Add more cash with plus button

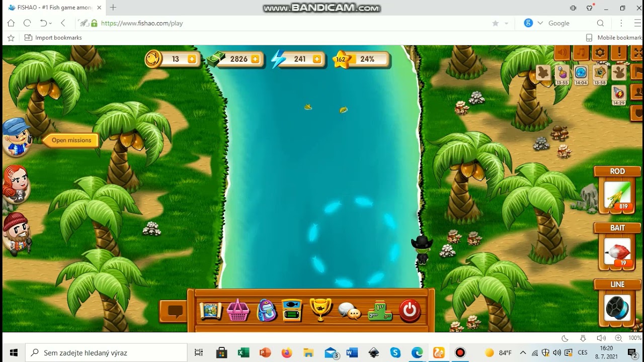[x=255, y=59]
